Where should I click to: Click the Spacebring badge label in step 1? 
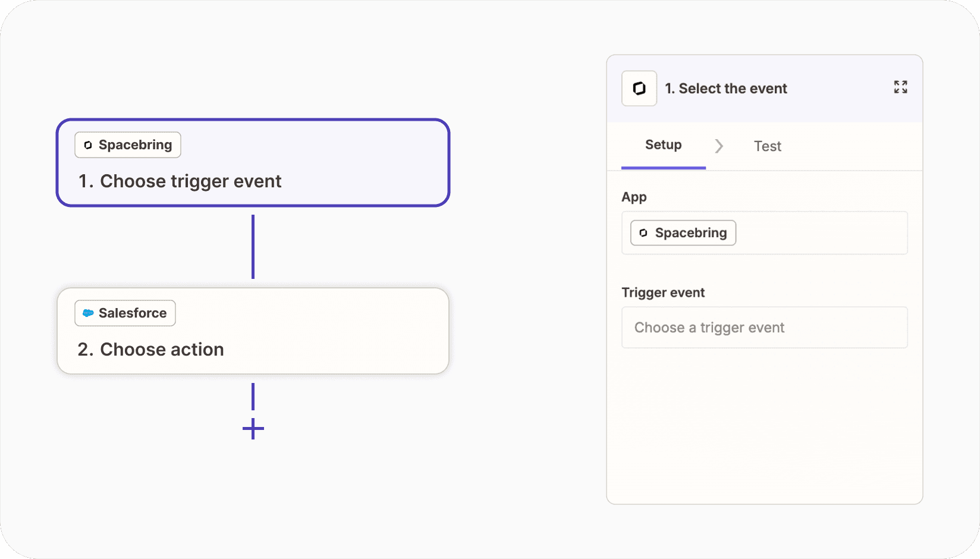click(x=135, y=145)
